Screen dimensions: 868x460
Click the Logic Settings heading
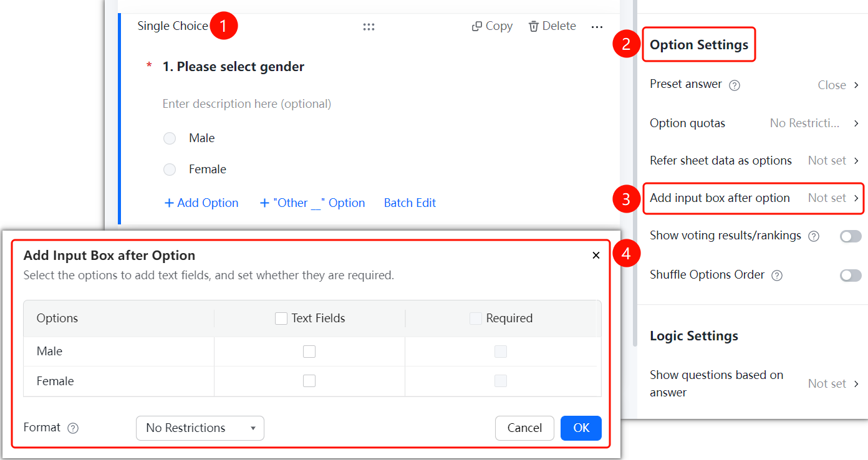[694, 336]
